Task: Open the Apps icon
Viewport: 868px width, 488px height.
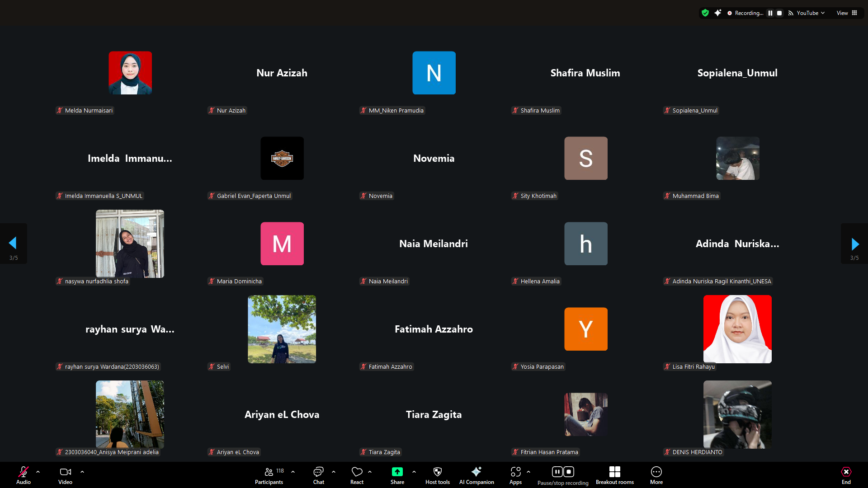Action: [x=515, y=472]
